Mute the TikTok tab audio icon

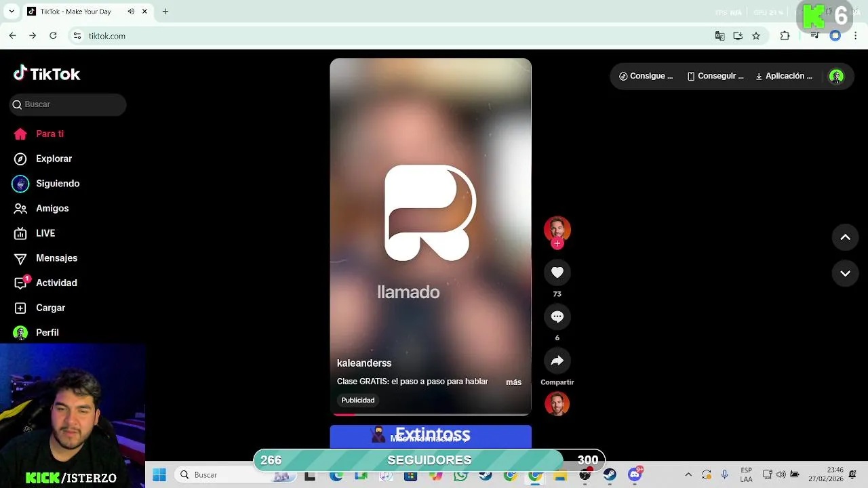131,12
